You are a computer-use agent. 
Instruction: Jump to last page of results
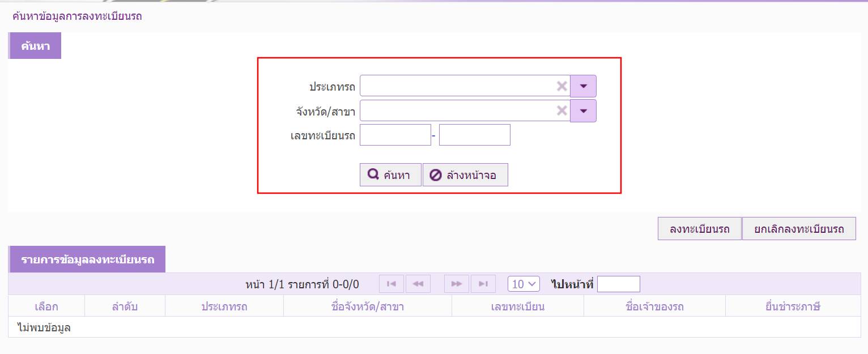point(483,284)
